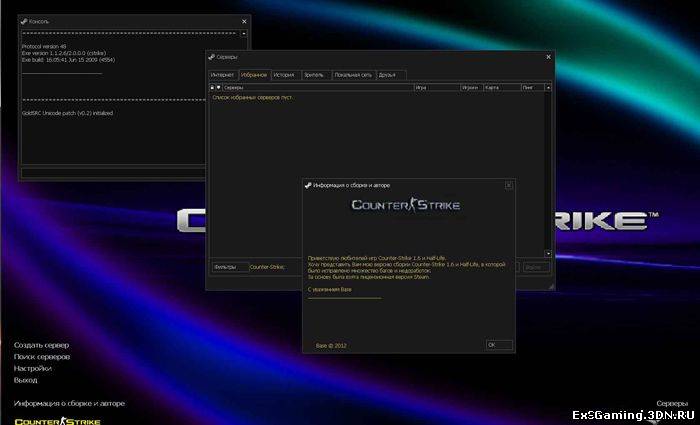Click the Steam icon in Консоль title bar
Screen dimensions: 700x425
pyautogui.click(x=24, y=21)
